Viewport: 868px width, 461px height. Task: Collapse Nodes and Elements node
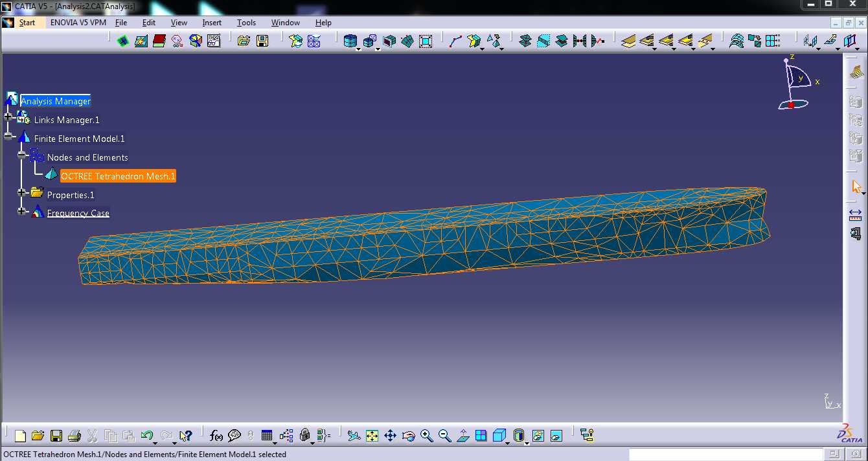click(21, 155)
